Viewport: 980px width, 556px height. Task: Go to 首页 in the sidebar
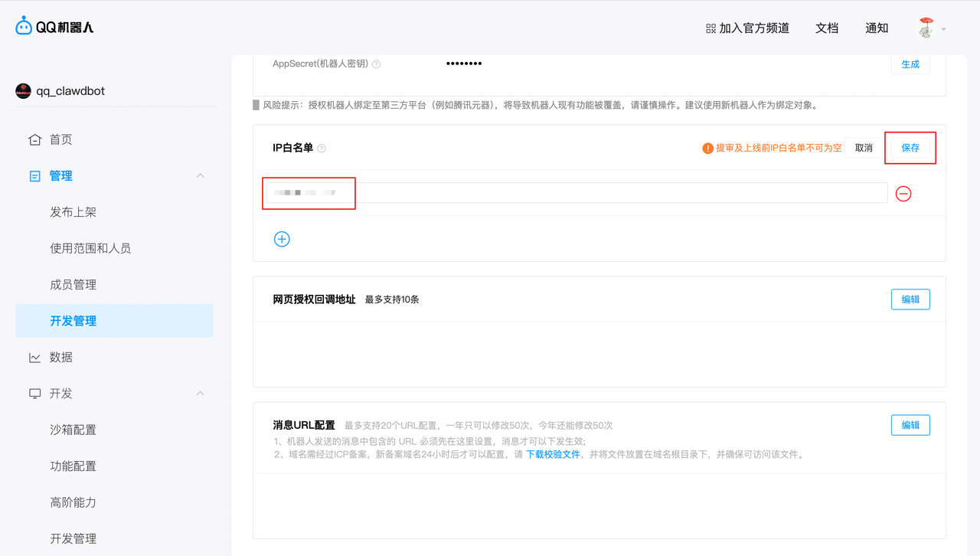[x=60, y=139]
